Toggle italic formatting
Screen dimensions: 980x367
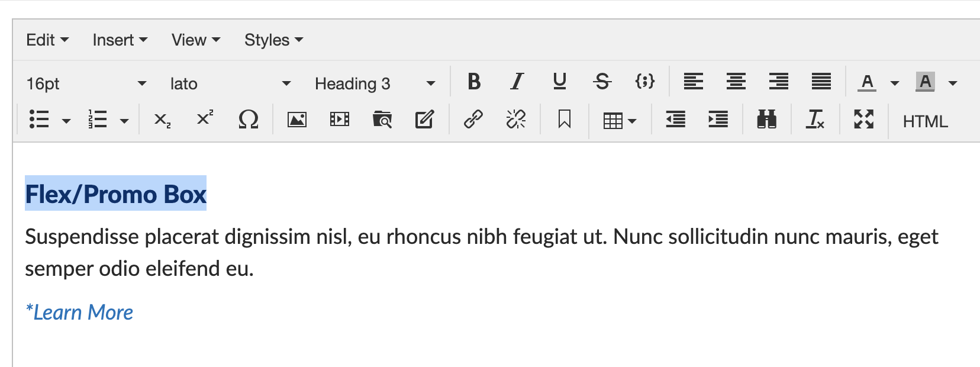click(517, 82)
